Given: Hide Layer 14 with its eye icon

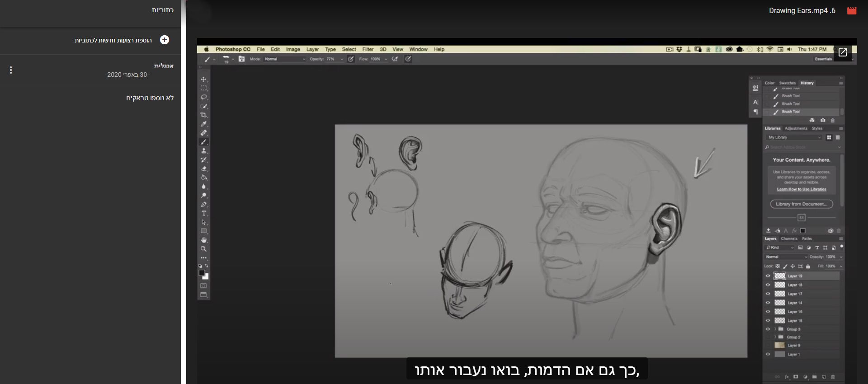Looking at the screenshot, I should tap(768, 303).
